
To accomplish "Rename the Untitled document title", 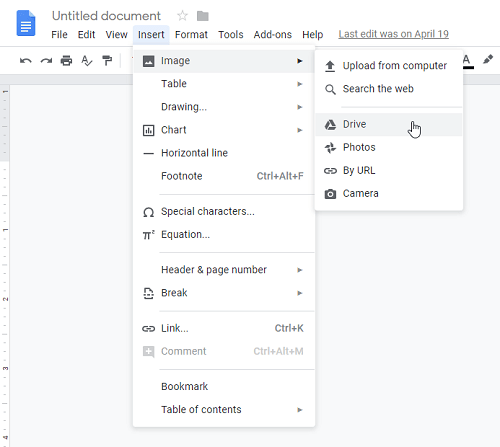I will point(106,16).
